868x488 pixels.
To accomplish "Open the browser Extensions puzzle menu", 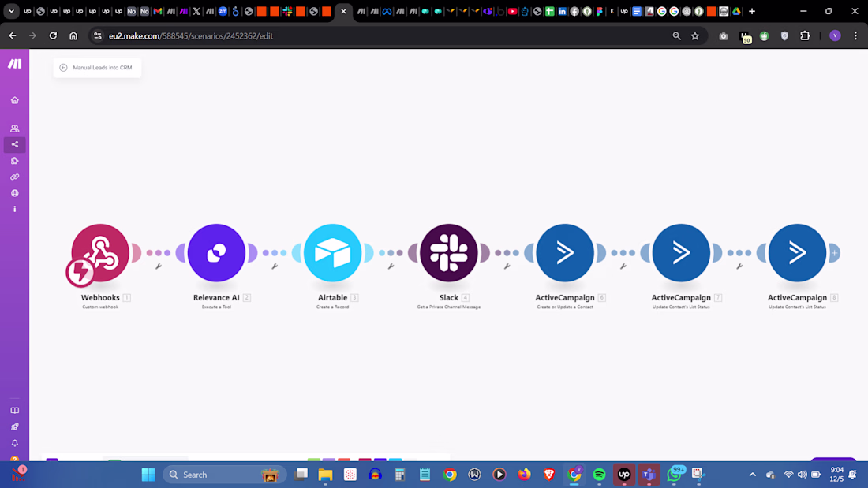I will (x=805, y=36).
